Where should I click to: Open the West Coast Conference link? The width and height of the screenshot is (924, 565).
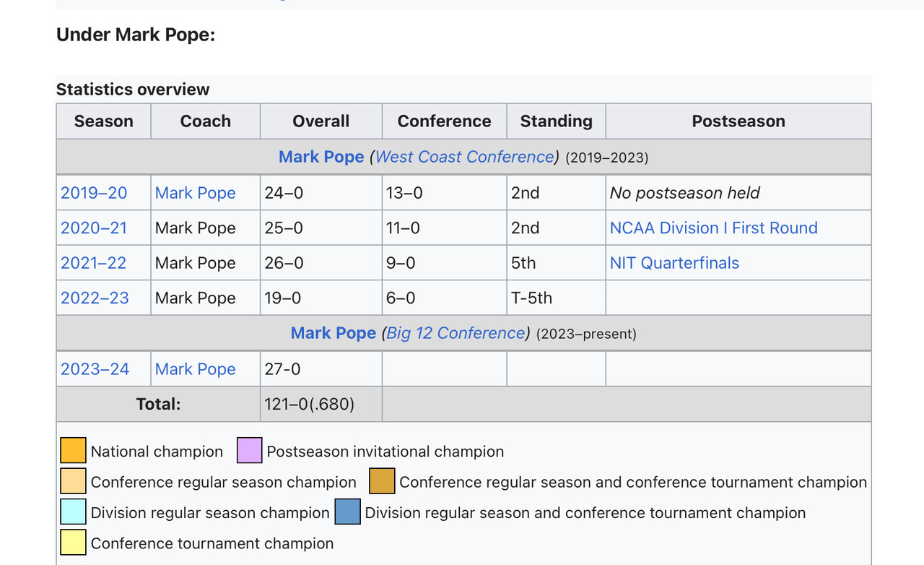click(x=464, y=157)
